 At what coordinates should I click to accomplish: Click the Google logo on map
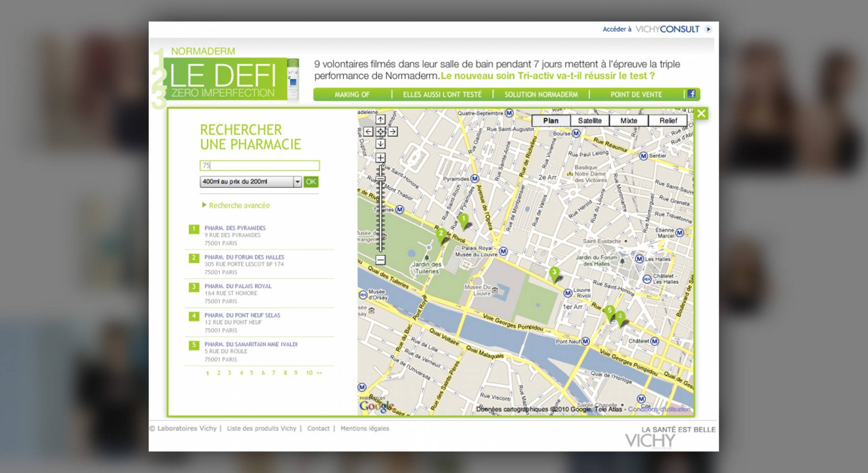[x=376, y=406]
